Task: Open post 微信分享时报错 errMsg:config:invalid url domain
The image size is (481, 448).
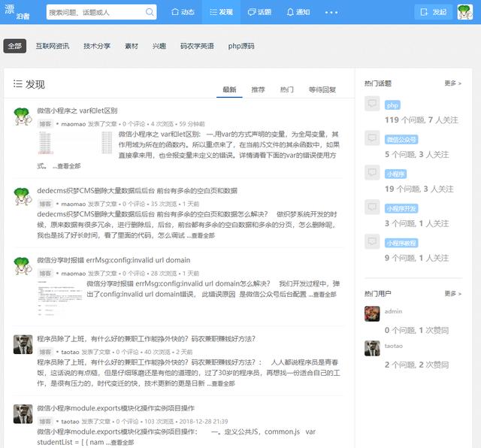Action: pyautogui.click(x=113, y=260)
